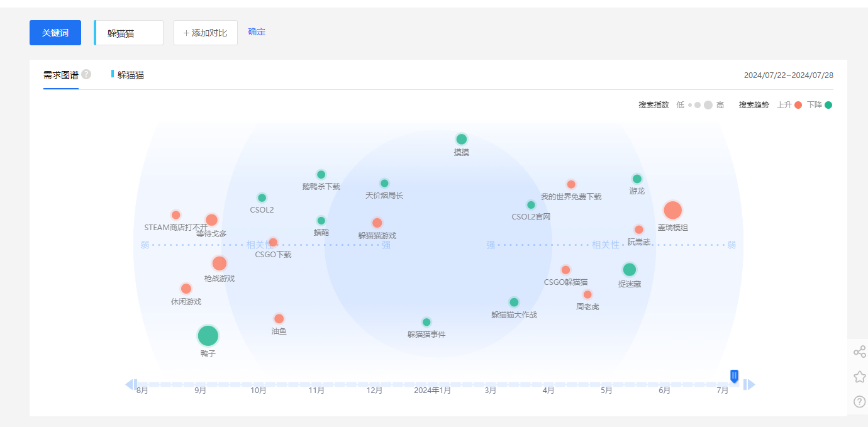868x427 pixels.
Task: Click the date range 2024/07/22~2024/07/28
Action: pyautogui.click(x=789, y=75)
